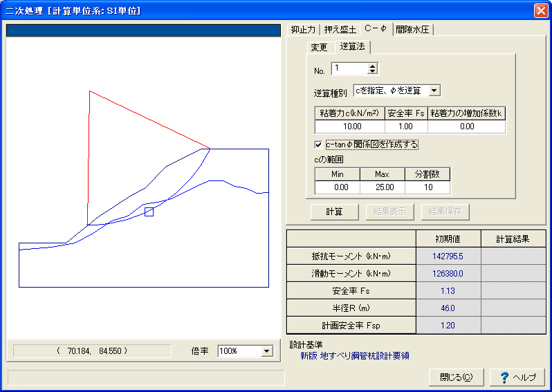
Task: Switch to the 抑止力 tab
Action: click(x=303, y=30)
